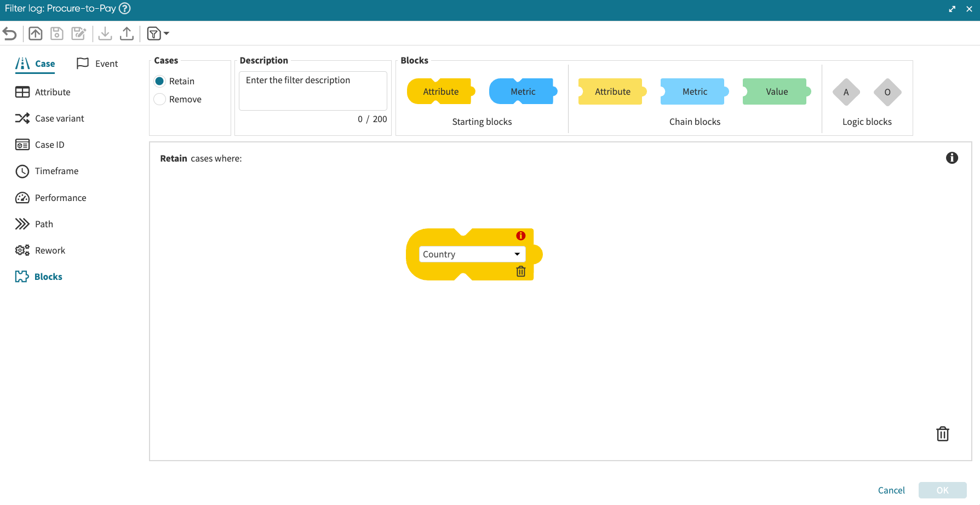Click the download filter icon
Image resolution: width=980 pixels, height=505 pixels.
[105, 34]
